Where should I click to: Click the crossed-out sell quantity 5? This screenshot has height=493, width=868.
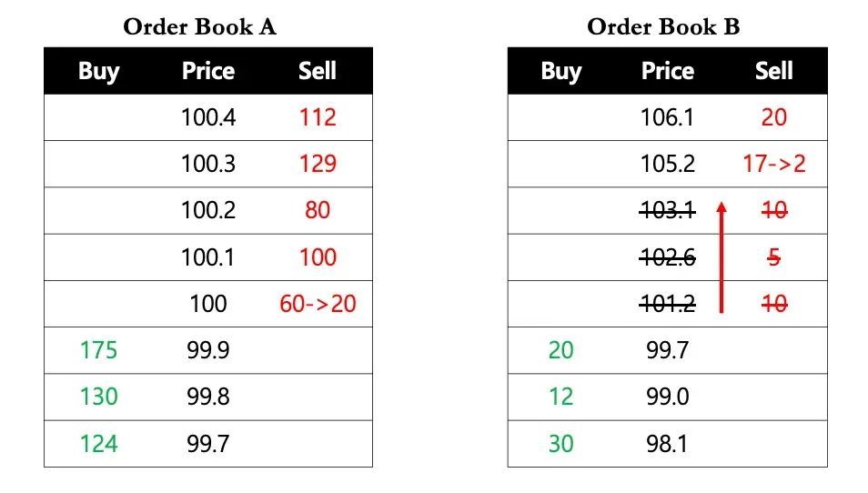[773, 257]
